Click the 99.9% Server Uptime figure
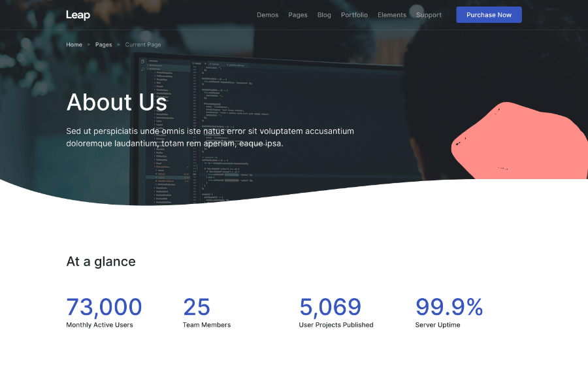Viewport: 588px width, 368px height. [449, 307]
